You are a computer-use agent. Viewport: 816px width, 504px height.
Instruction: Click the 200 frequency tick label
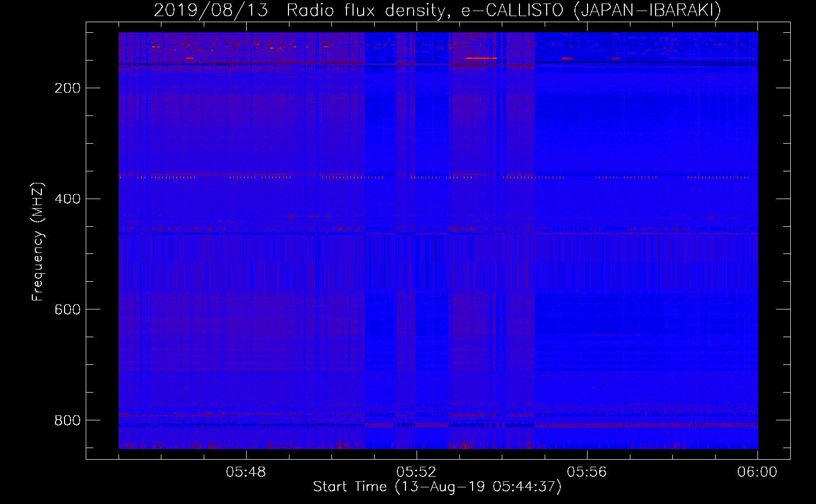[68, 88]
